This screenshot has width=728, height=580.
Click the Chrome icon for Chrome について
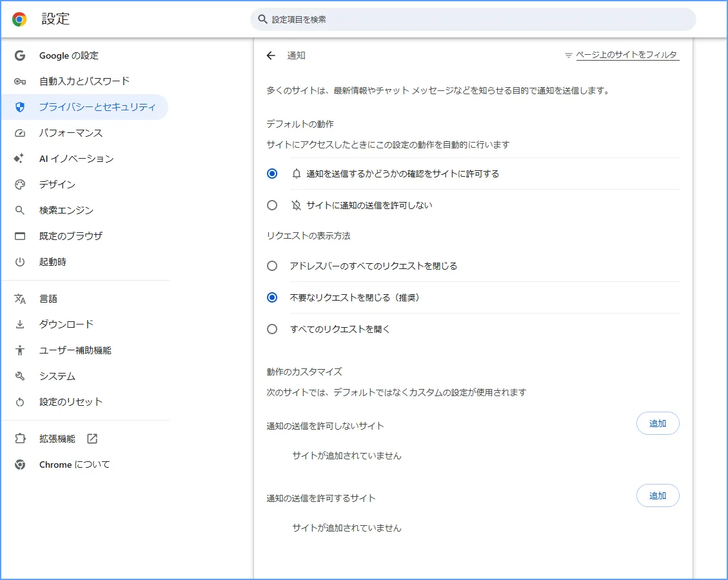[20, 465]
